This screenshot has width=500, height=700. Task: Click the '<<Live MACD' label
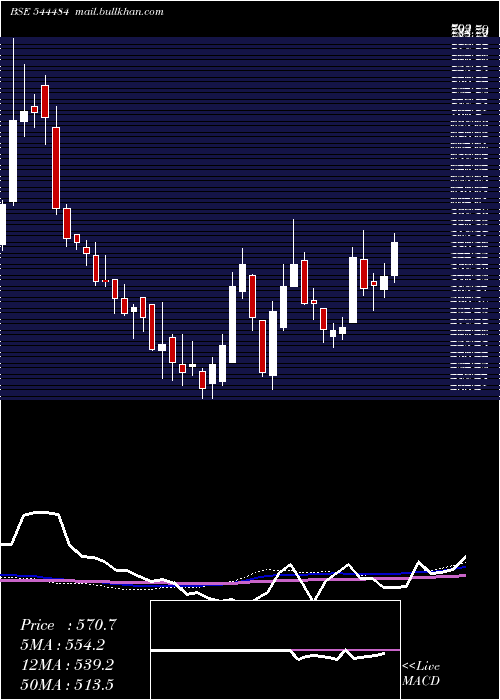[x=421, y=674]
